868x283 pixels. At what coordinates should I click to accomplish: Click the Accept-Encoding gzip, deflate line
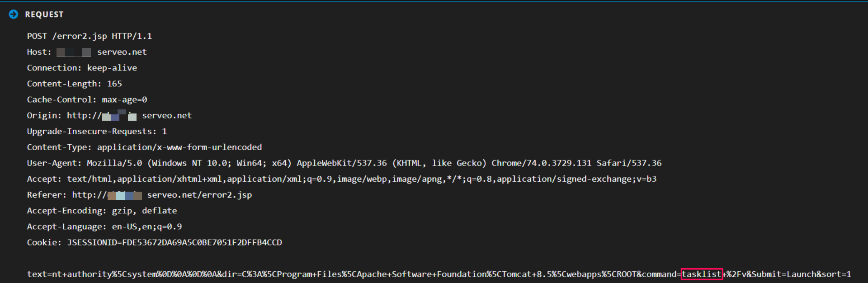coord(102,211)
